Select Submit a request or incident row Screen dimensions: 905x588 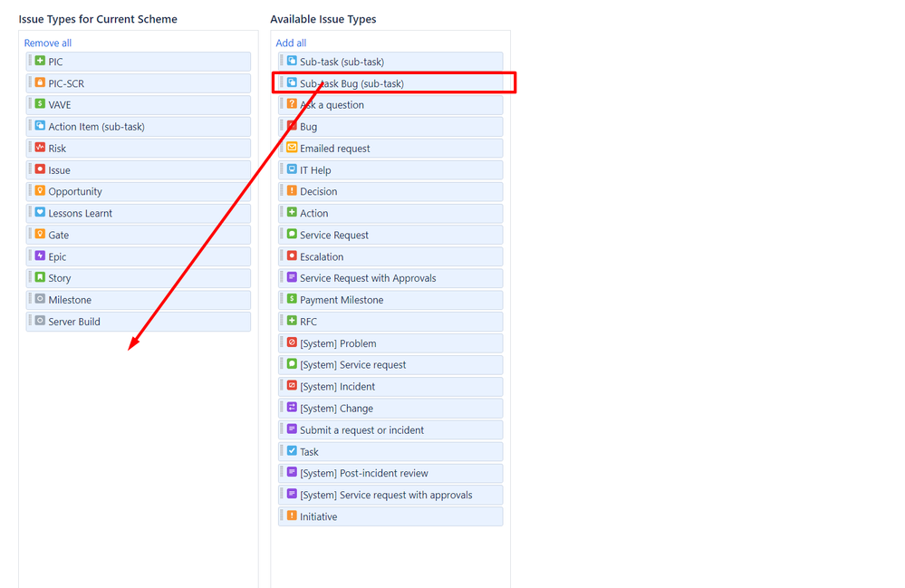[x=390, y=429]
